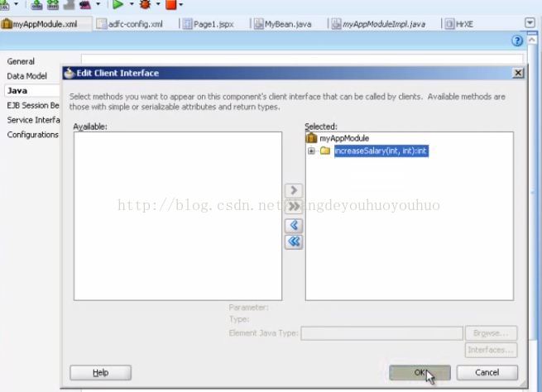Image resolution: width=542 pixels, height=392 pixels.
Task: Click the red Terminate square in the toolbar
Action: [x=171, y=4]
